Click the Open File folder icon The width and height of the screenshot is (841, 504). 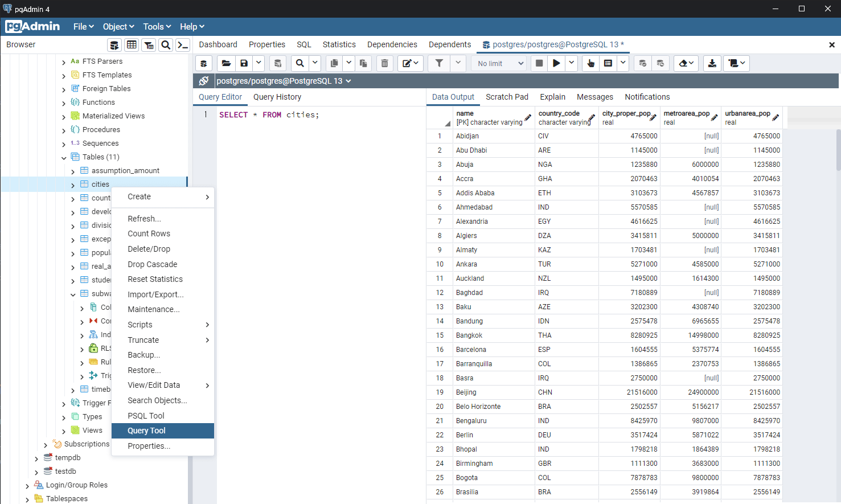226,63
